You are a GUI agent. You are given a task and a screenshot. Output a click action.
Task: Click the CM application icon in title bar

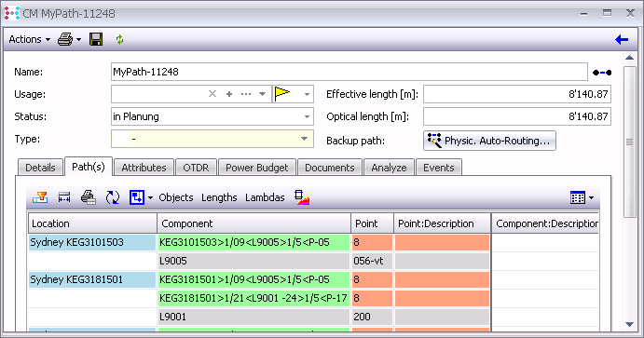pos(12,13)
